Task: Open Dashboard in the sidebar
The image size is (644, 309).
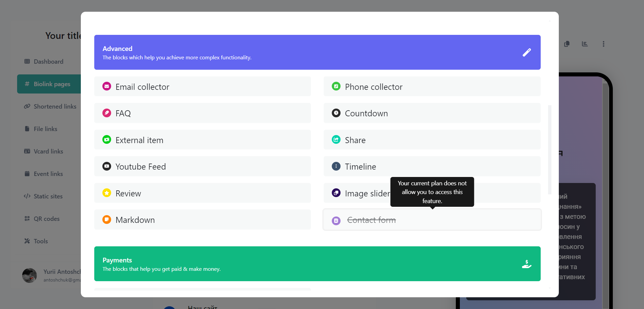Action: 48,62
